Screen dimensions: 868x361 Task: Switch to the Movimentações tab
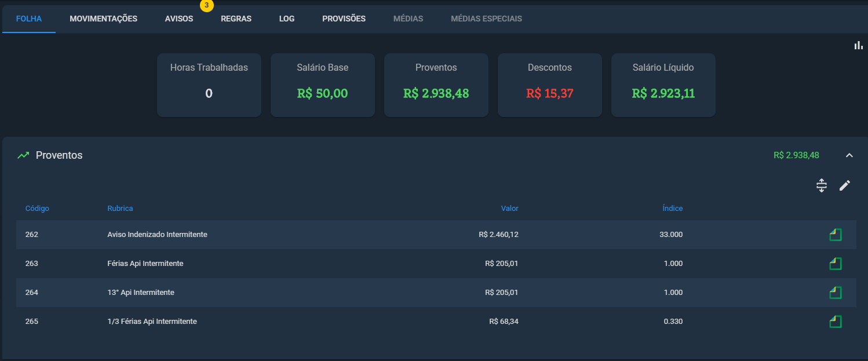pyautogui.click(x=104, y=19)
